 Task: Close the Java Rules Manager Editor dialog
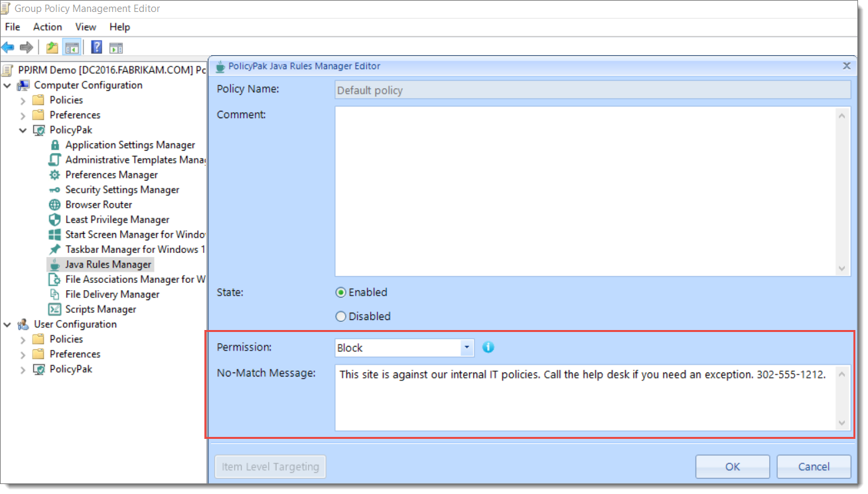pyautogui.click(x=846, y=66)
